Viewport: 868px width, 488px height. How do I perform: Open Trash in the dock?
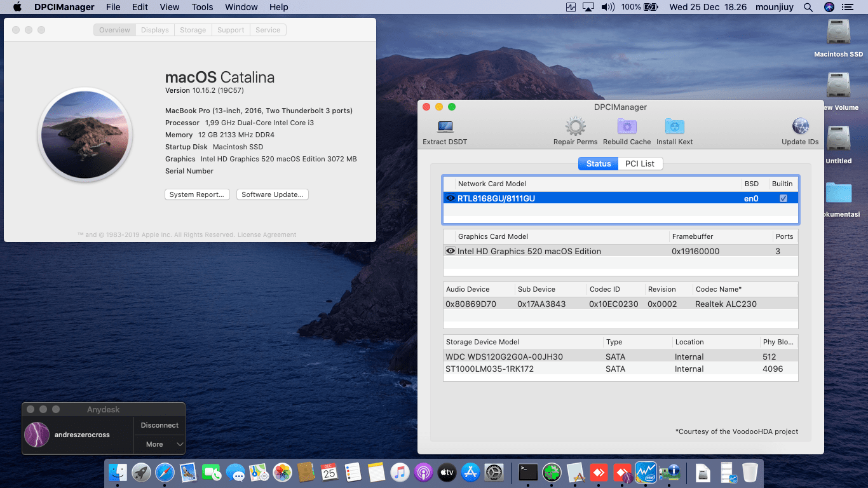750,472
